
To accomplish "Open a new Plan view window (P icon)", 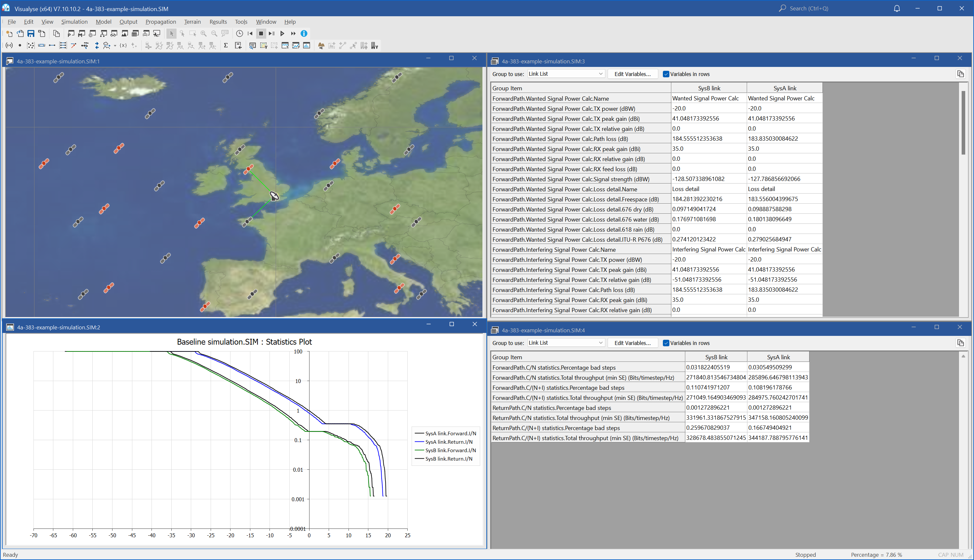I will (x=71, y=33).
